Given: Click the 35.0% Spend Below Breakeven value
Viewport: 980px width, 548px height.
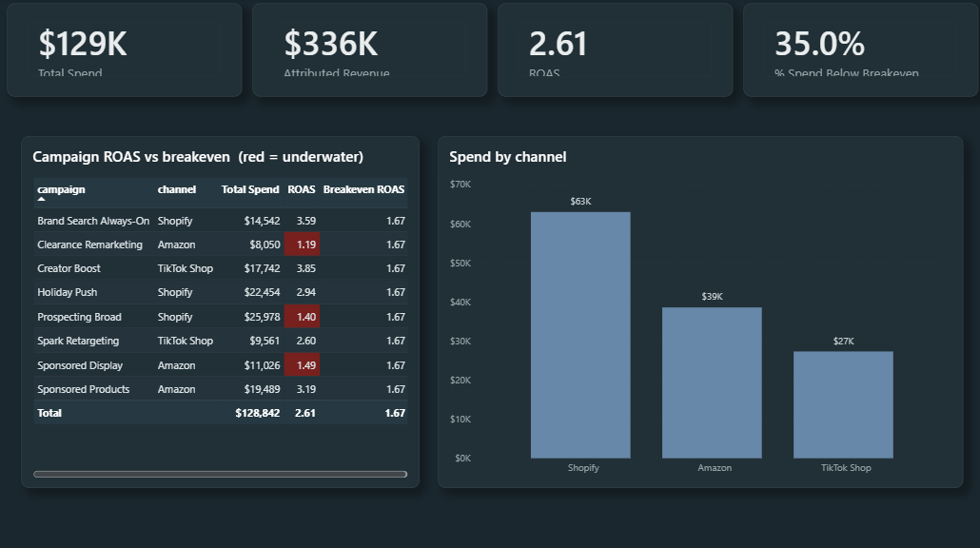Looking at the screenshot, I should tap(819, 44).
